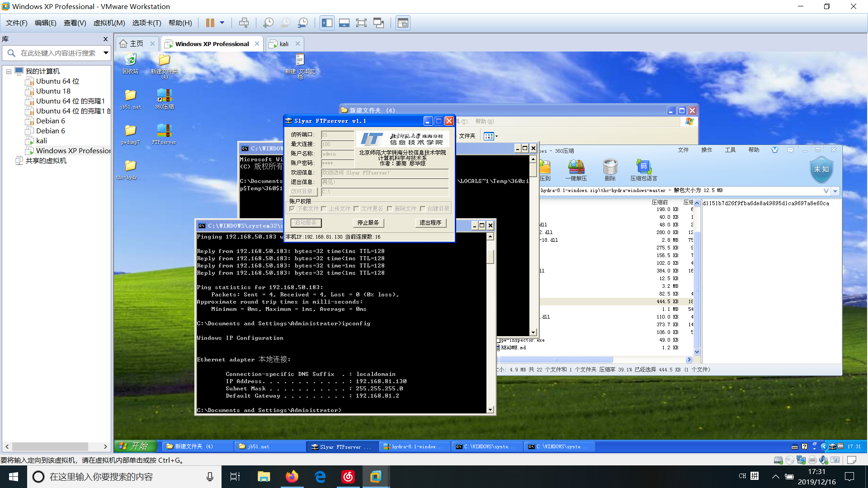Toggle the 删除文件 permission checkbox

[x=389, y=209]
